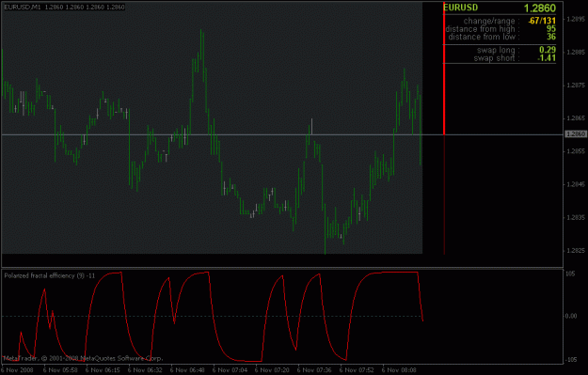Click the 1.2895 price axis label
This screenshot has height=375, width=588.
click(576, 19)
